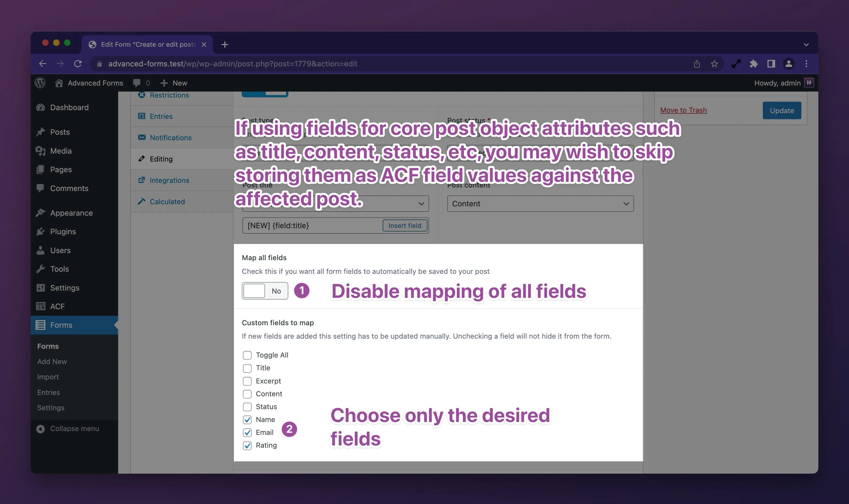Open Add New under Forms
Image resolution: width=849 pixels, height=504 pixels.
(52, 362)
